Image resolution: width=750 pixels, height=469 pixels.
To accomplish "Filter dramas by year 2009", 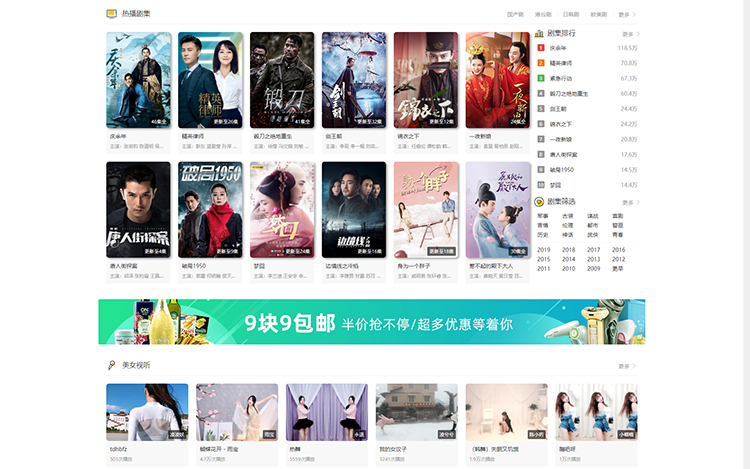I will tap(594, 269).
